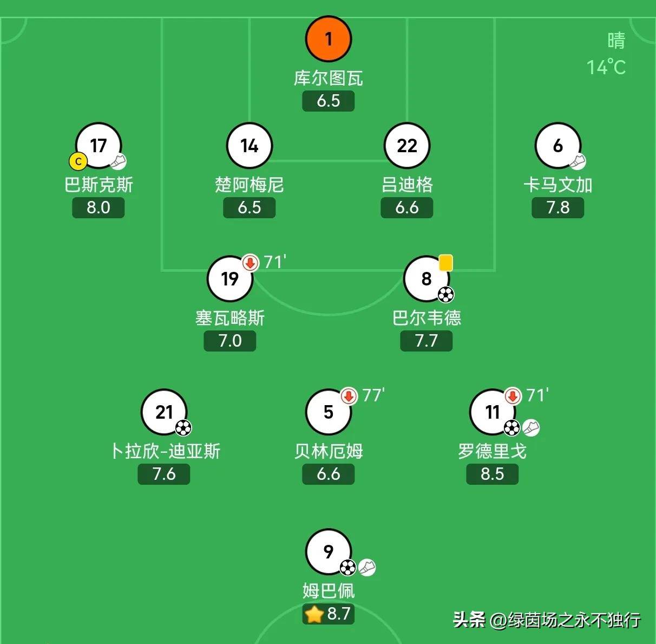
Task: Tap the goal ball icon on number 21
Action: [x=183, y=428]
